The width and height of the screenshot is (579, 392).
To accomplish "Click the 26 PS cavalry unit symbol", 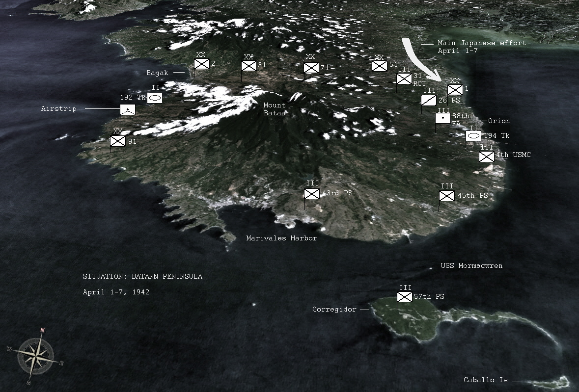I will click(429, 100).
